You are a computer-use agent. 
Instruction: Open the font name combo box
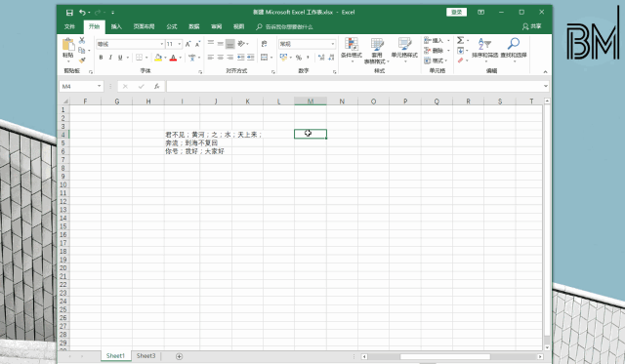(x=130, y=44)
